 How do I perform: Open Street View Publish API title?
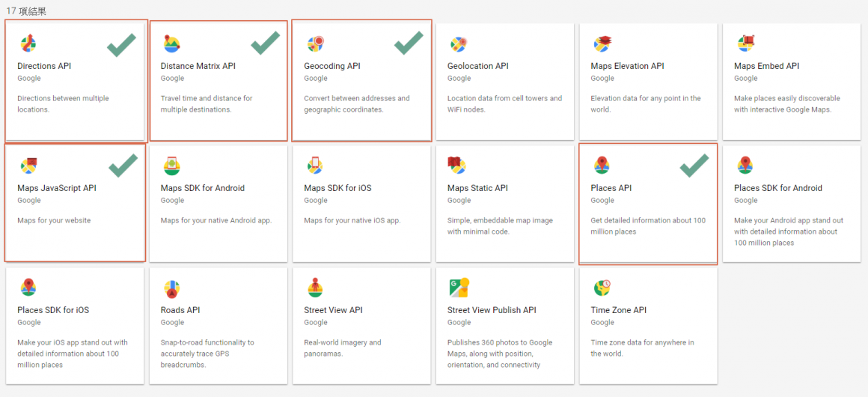492,310
